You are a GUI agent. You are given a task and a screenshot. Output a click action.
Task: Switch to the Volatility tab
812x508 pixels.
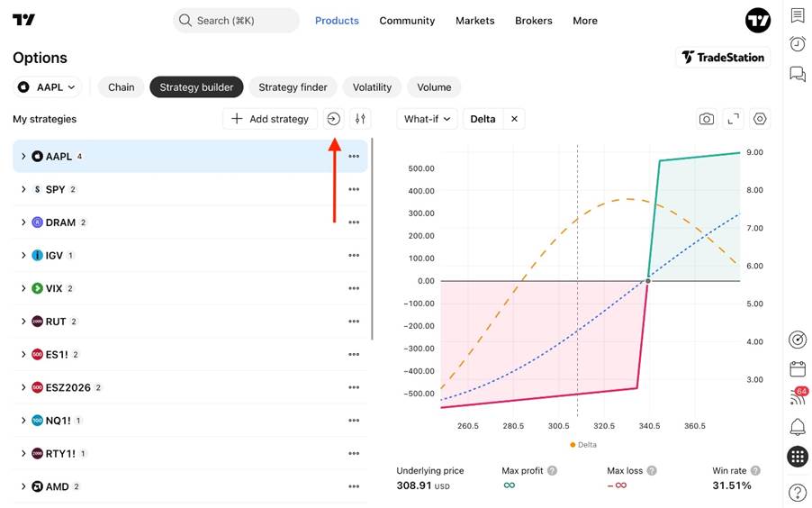373,87
